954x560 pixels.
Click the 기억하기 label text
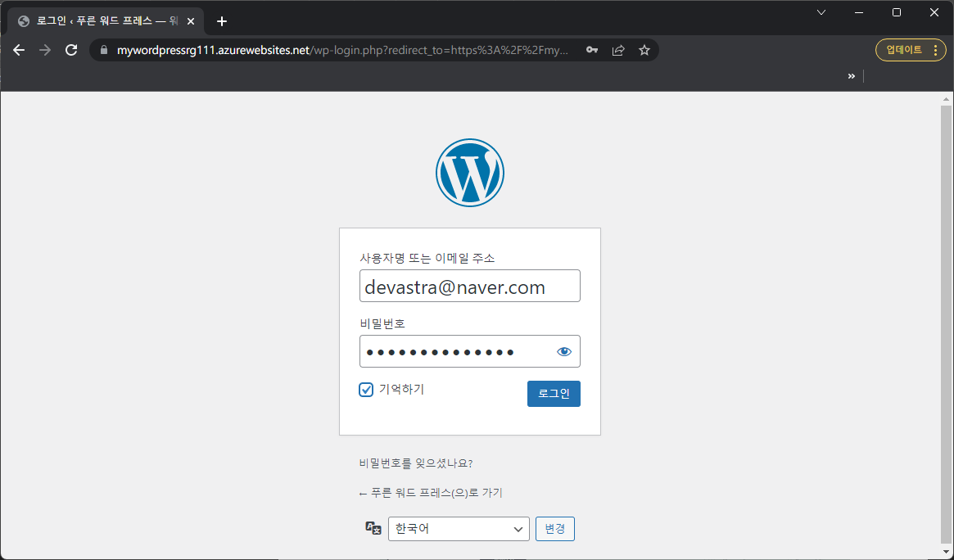pos(401,389)
